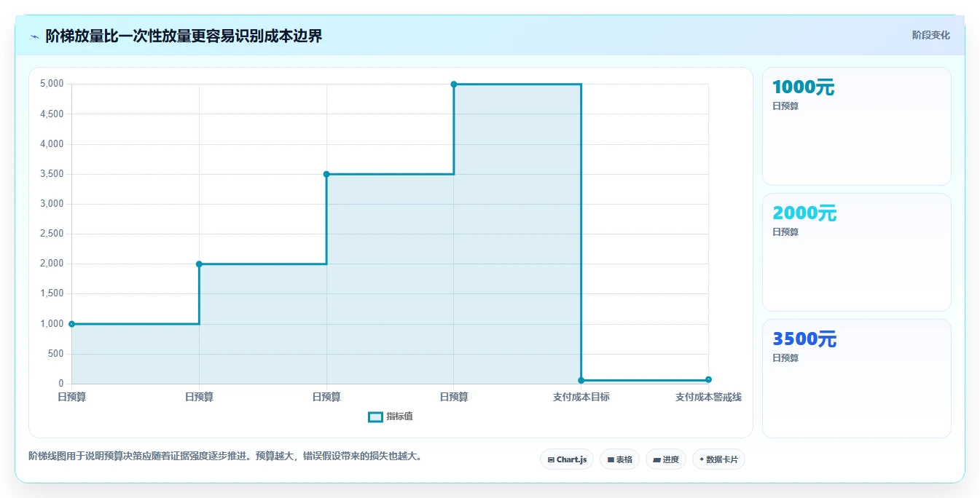Viewport: 980px width, 498px height.
Task: Click the 2,000 y-axis label
Action: 52,264
